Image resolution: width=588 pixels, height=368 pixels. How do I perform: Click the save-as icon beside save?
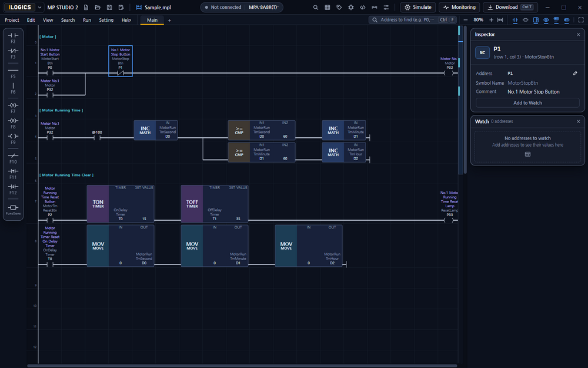coord(121,7)
